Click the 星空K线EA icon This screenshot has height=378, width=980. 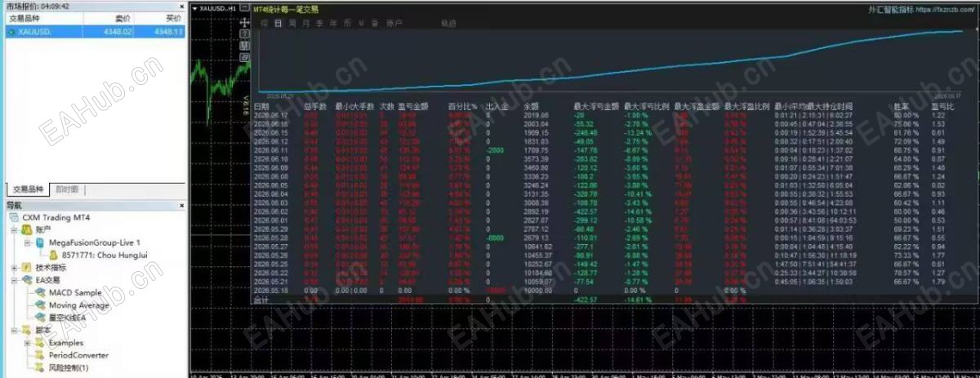pyautogui.click(x=40, y=318)
